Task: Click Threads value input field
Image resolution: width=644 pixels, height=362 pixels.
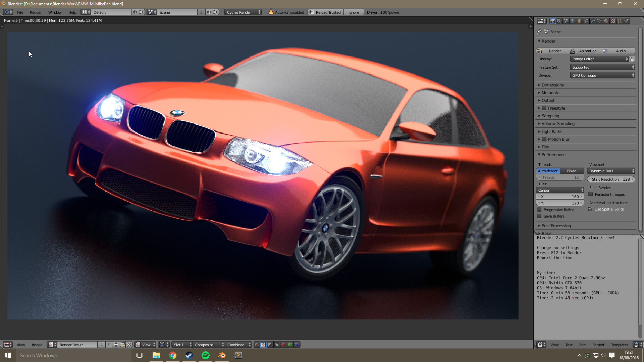Action: tap(559, 177)
